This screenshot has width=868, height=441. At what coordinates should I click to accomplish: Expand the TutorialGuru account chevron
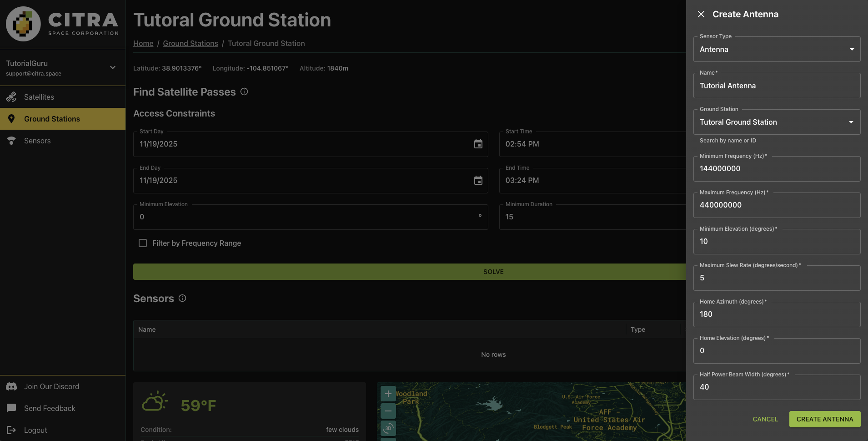(113, 67)
